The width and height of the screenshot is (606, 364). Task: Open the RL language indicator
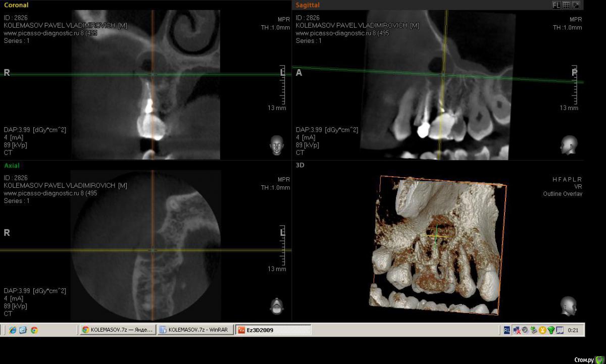pos(507,330)
